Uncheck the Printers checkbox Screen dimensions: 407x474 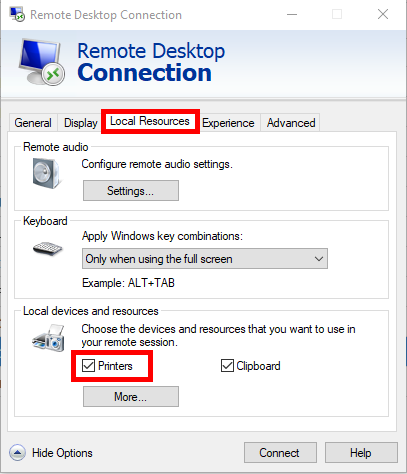(x=88, y=366)
